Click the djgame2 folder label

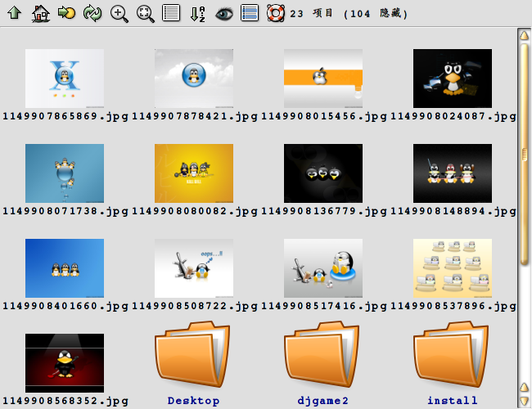(x=322, y=401)
